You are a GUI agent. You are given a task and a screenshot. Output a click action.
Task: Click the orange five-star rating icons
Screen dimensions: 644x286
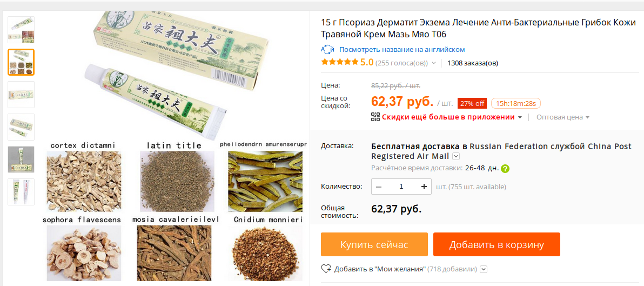(x=340, y=63)
